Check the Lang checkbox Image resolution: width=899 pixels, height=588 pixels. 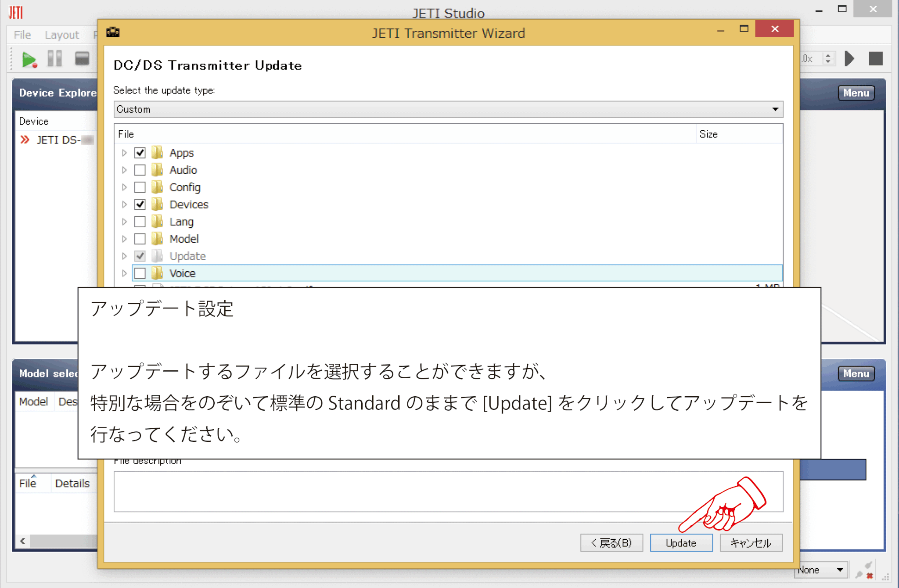click(140, 222)
